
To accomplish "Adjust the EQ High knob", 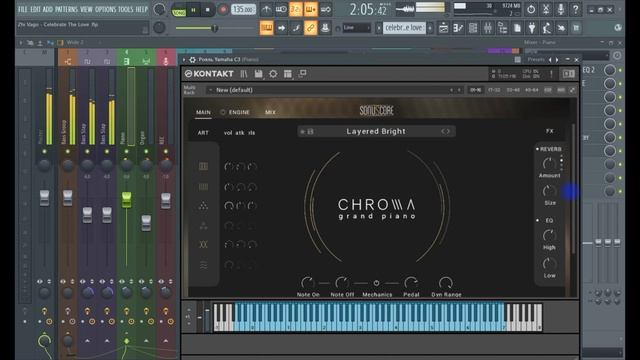I will coord(549,236).
